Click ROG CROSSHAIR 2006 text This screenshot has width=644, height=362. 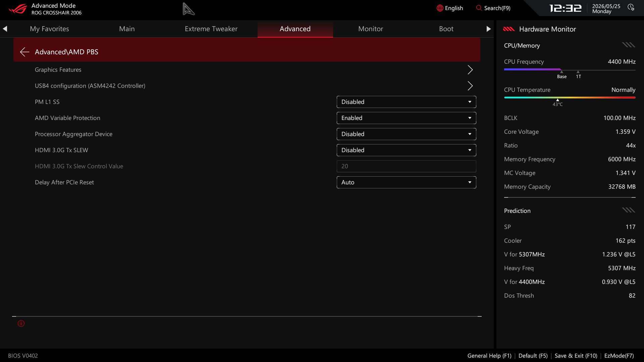pyautogui.click(x=56, y=13)
